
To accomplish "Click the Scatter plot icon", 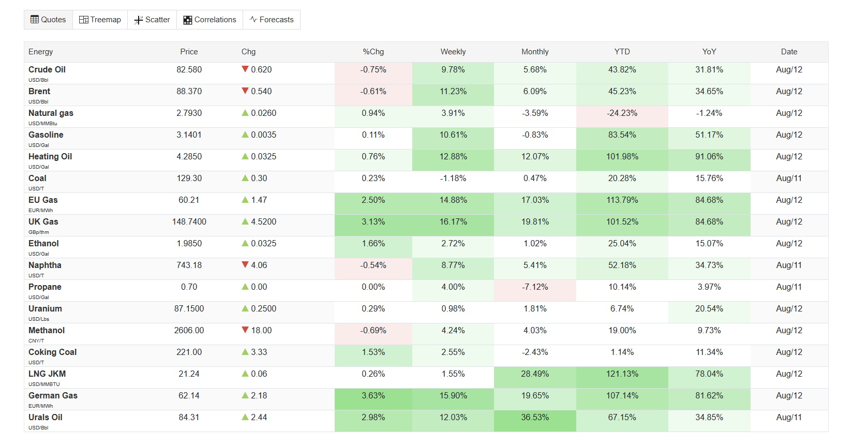I will pyautogui.click(x=139, y=20).
